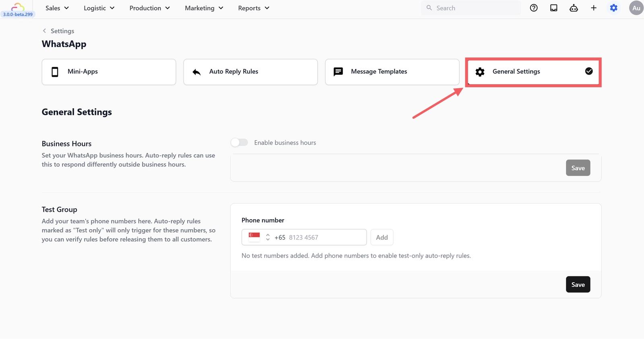Open the Auto Reply Rules tab
644x339 pixels.
tap(250, 72)
